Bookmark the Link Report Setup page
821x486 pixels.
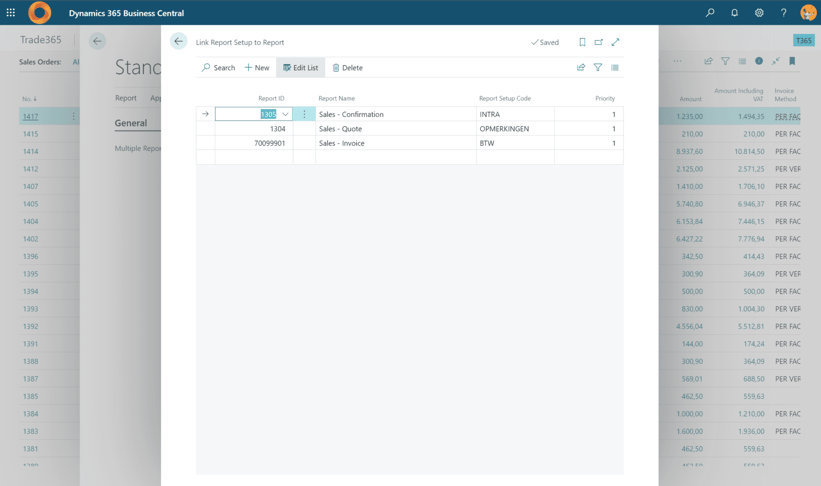pyautogui.click(x=582, y=42)
